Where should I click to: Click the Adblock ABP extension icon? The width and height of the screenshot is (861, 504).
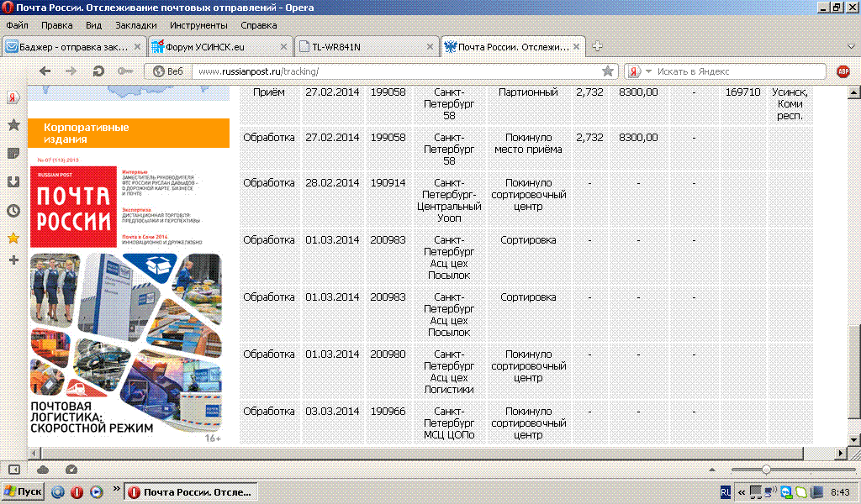click(x=843, y=71)
